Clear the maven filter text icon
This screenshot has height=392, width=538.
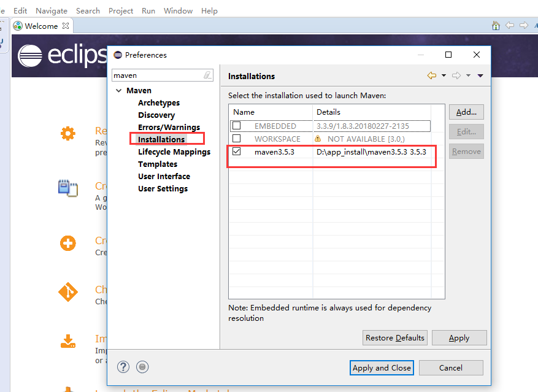pos(207,75)
